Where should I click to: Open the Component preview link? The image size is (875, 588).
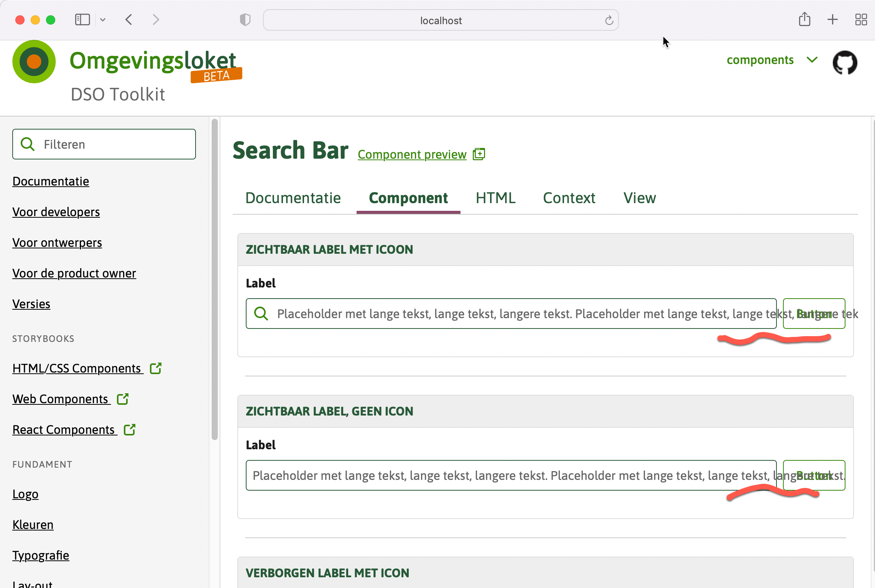tap(412, 154)
